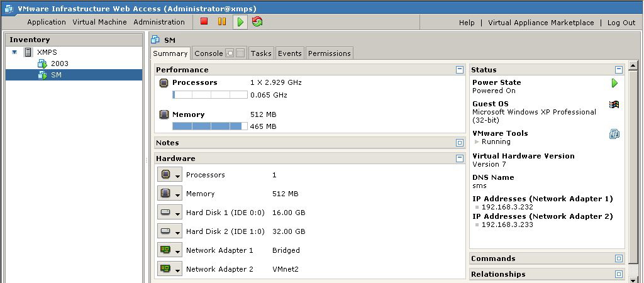Open the Hard Disk 1 dropdown menu
This screenshot has height=283, width=644.
click(170, 213)
